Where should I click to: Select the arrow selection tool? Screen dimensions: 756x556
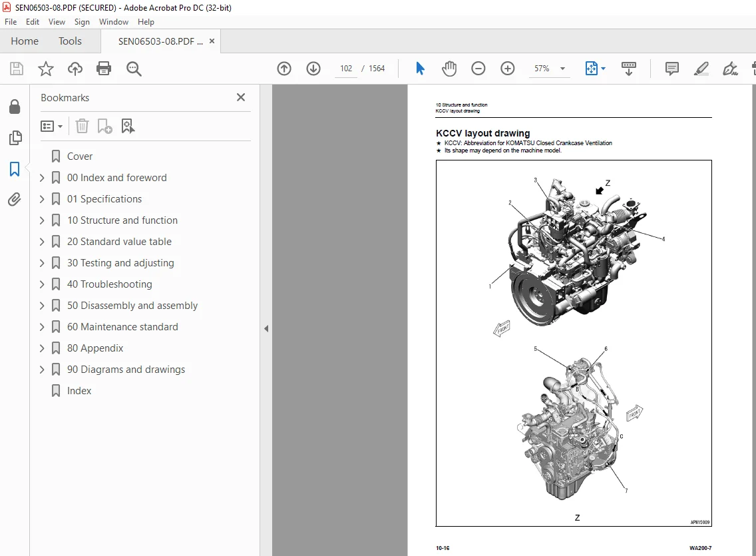click(420, 69)
